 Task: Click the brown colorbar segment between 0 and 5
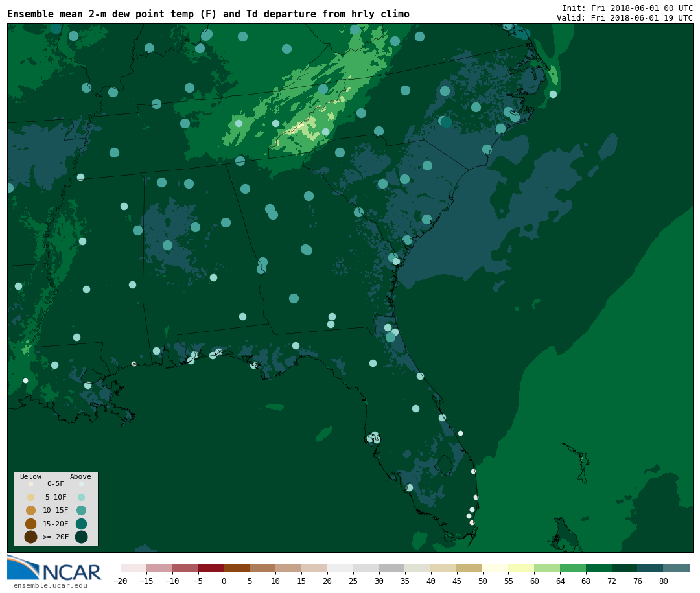237,568
